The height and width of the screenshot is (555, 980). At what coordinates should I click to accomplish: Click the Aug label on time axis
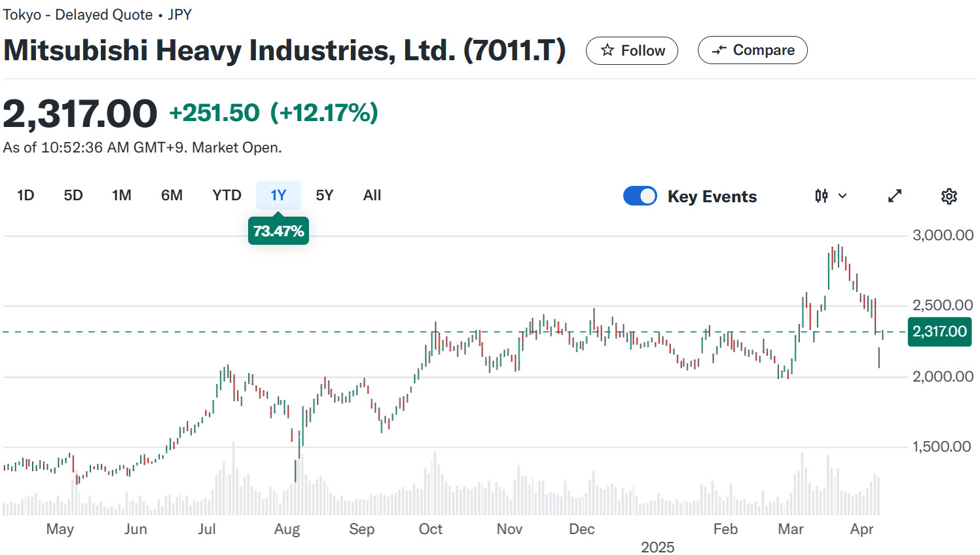(x=287, y=529)
